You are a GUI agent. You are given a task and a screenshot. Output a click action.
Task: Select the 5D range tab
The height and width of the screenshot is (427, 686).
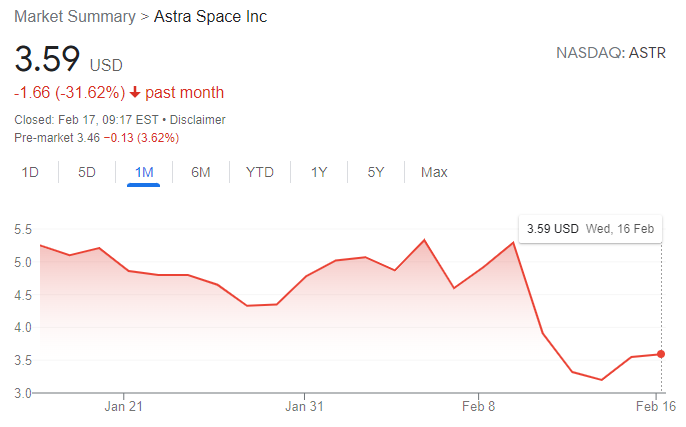pyautogui.click(x=87, y=172)
